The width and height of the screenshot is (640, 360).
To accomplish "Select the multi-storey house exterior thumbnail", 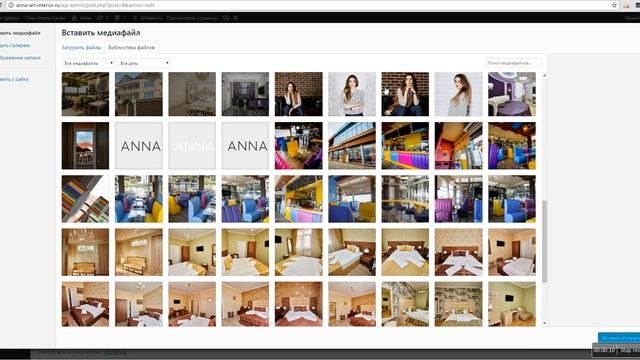I will tap(139, 94).
